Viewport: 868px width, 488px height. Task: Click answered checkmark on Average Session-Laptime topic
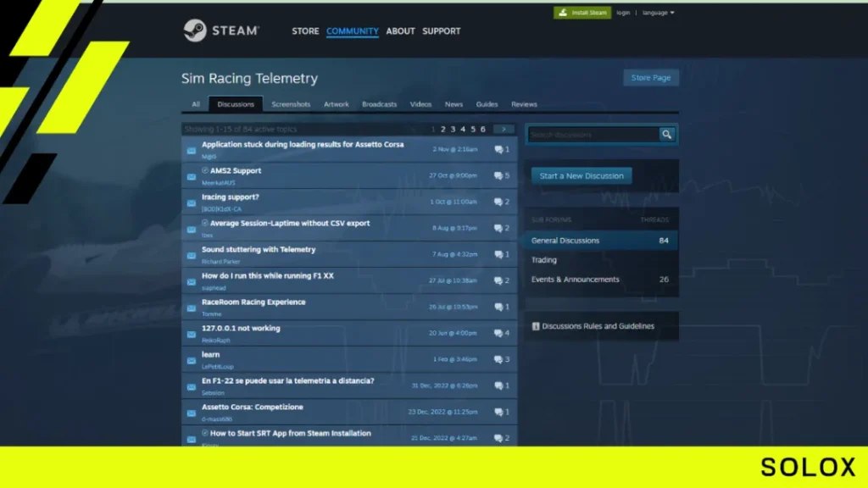[x=205, y=223]
